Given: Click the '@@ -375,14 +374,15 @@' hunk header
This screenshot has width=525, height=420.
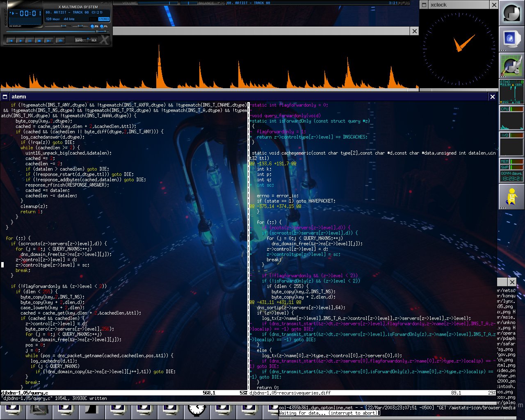Looking at the screenshot, I should pyautogui.click(x=275, y=206).
